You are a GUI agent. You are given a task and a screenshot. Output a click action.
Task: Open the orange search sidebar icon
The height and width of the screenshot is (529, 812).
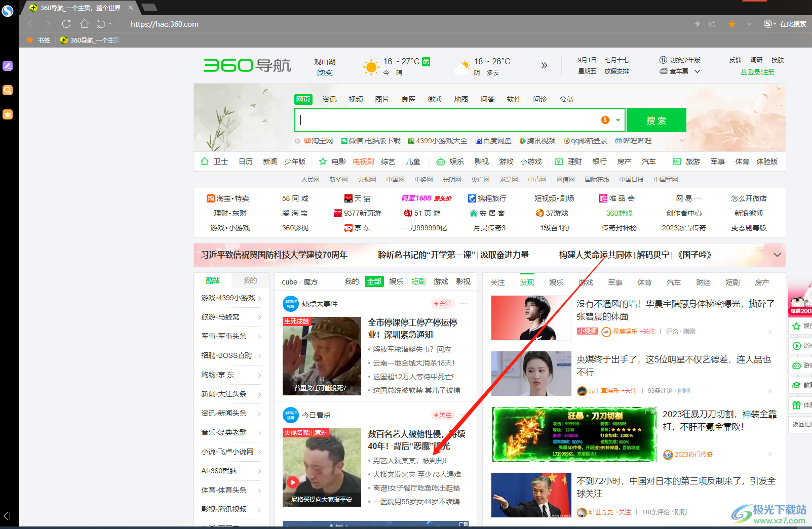pyautogui.click(x=8, y=90)
